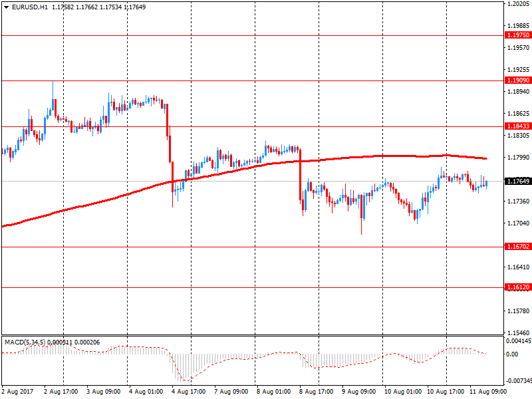
Task: Select the 1.18625 price scale value
Action: pyautogui.click(x=519, y=114)
